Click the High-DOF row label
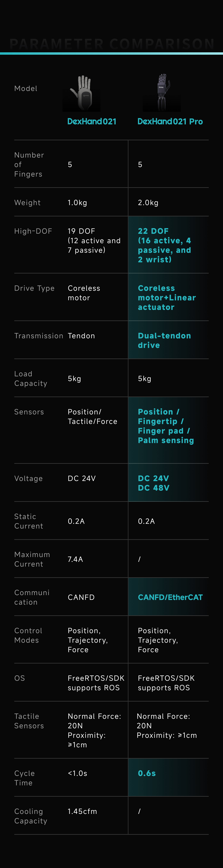The height and width of the screenshot is (868, 223). pos(33,231)
